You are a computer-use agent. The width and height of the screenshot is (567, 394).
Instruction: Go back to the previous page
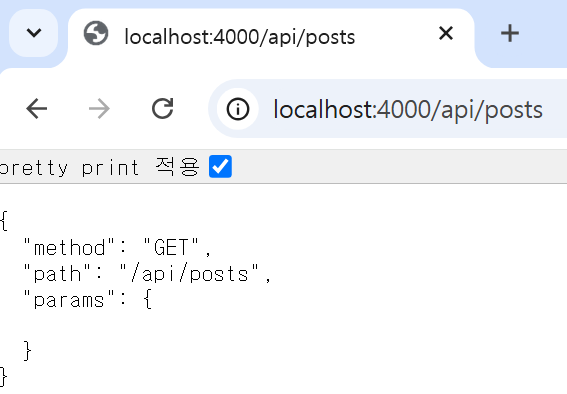pos(37,108)
